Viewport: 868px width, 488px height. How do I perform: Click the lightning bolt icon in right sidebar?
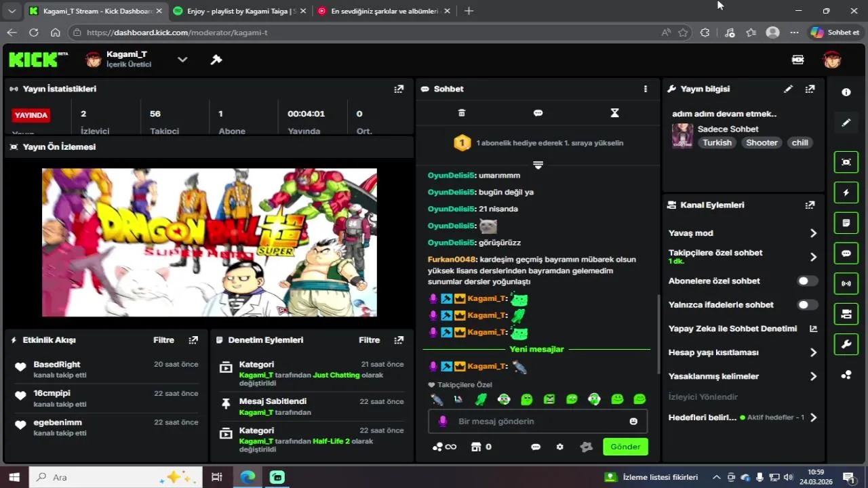click(x=846, y=192)
